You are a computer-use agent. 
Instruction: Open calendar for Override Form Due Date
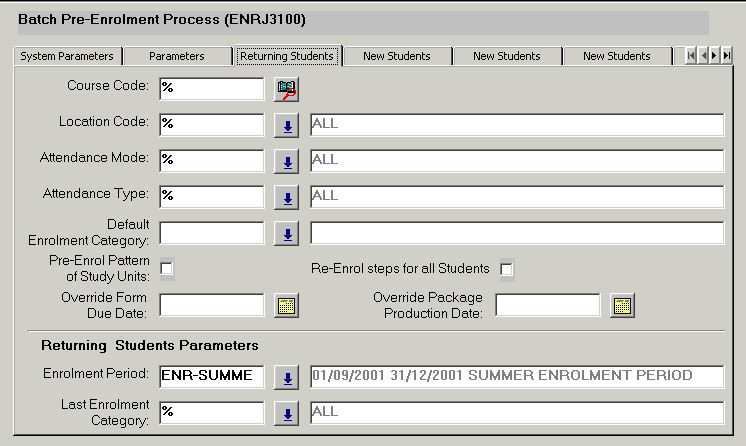(287, 306)
